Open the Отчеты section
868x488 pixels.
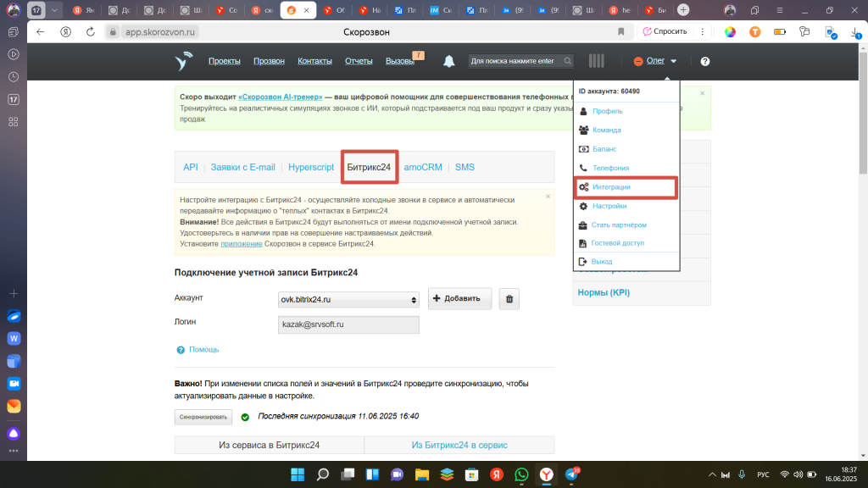pyautogui.click(x=359, y=61)
